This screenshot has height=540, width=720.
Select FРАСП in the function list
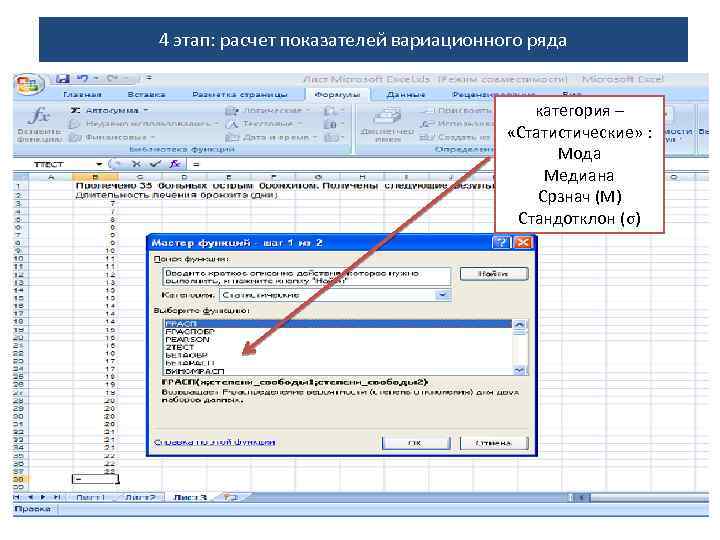click(x=338, y=324)
